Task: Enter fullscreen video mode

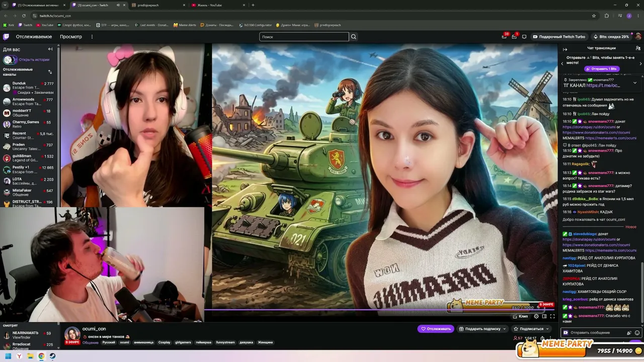Action: click(552, 316)
